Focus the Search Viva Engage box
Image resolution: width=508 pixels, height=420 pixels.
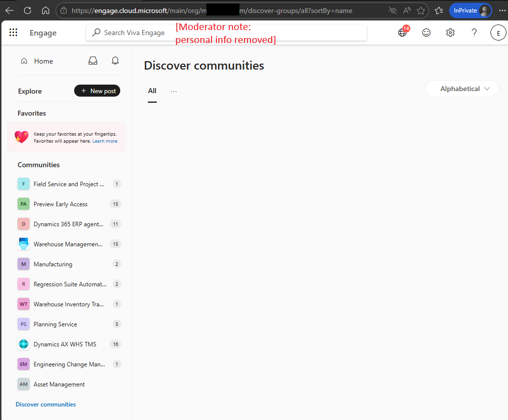pyautogui.click(x=226, y=33)
